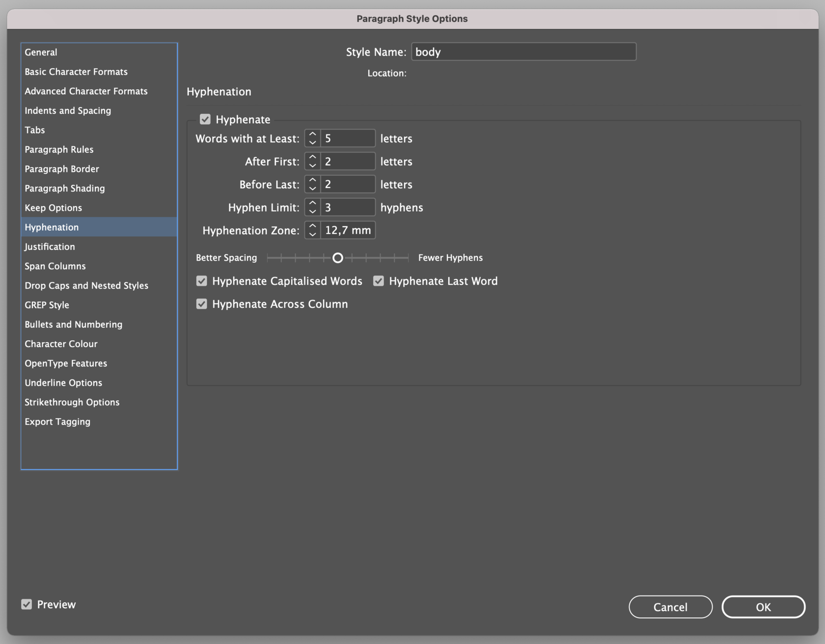This screenshot has height=644, width=825.
Task: Cancel the Paragraph Style Options dialog
Action: [x=670, y=607]
